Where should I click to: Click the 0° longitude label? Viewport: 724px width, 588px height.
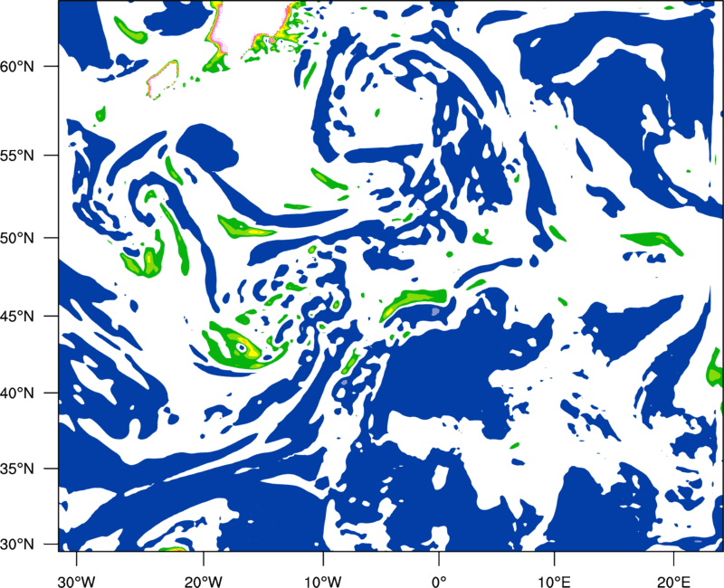tap(438, 582)
